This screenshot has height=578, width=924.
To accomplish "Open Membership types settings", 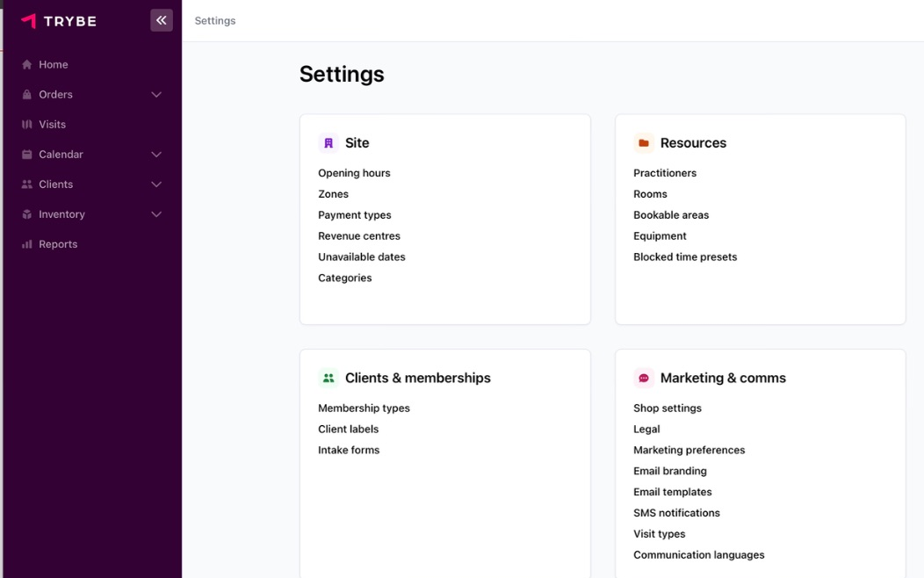I will click(x=364, y=408).
